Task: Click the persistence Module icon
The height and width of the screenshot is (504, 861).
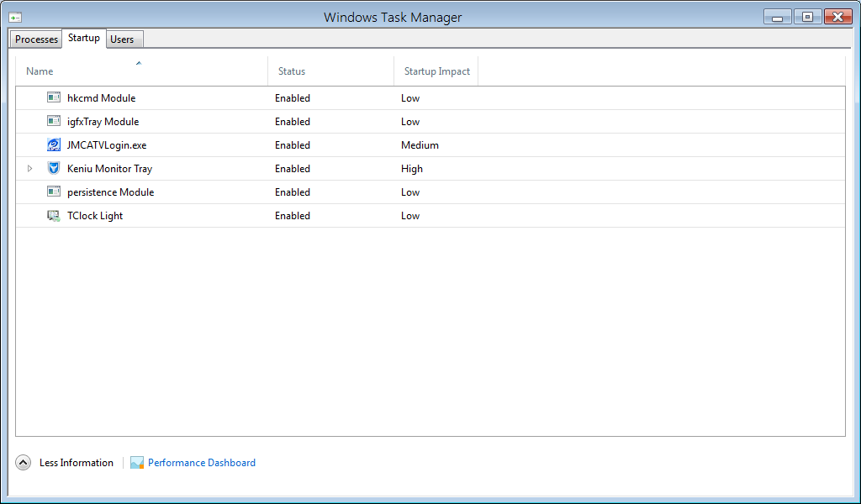Action: point(53,192)
